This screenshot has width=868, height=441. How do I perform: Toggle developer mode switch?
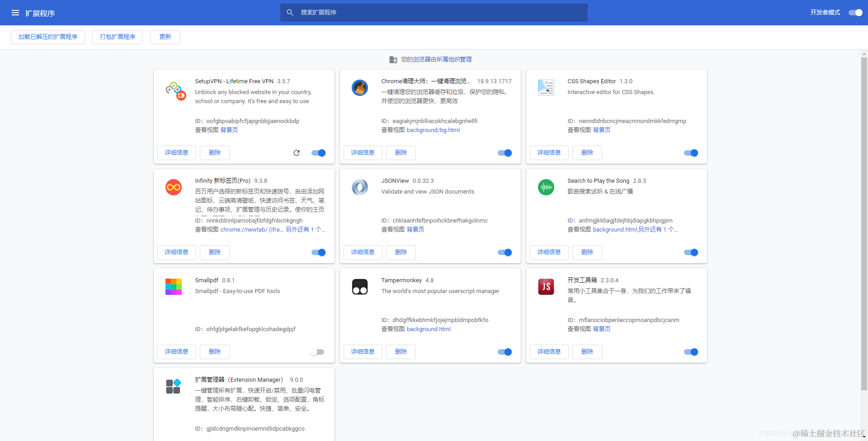pyautogui.click(x=855, y=13)
